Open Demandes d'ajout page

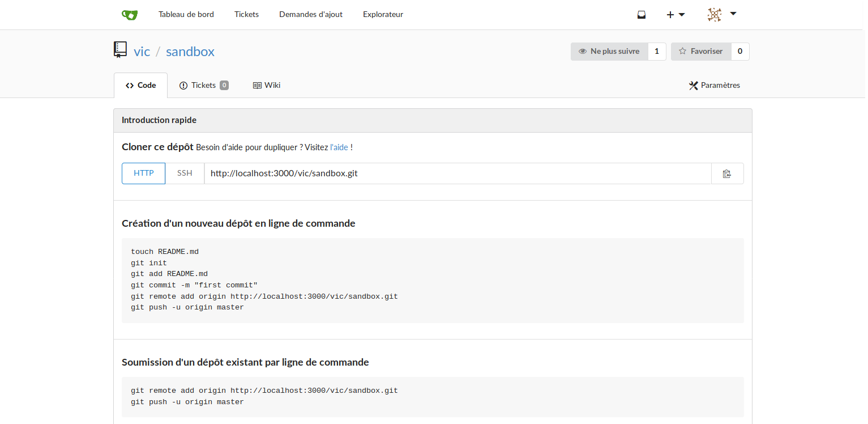click(x=311, y=15)
